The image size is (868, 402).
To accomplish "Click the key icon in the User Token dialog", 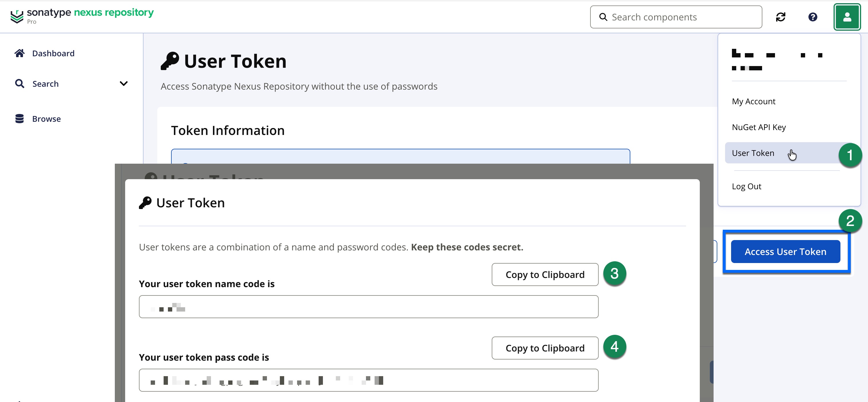I will pos(145,202).
